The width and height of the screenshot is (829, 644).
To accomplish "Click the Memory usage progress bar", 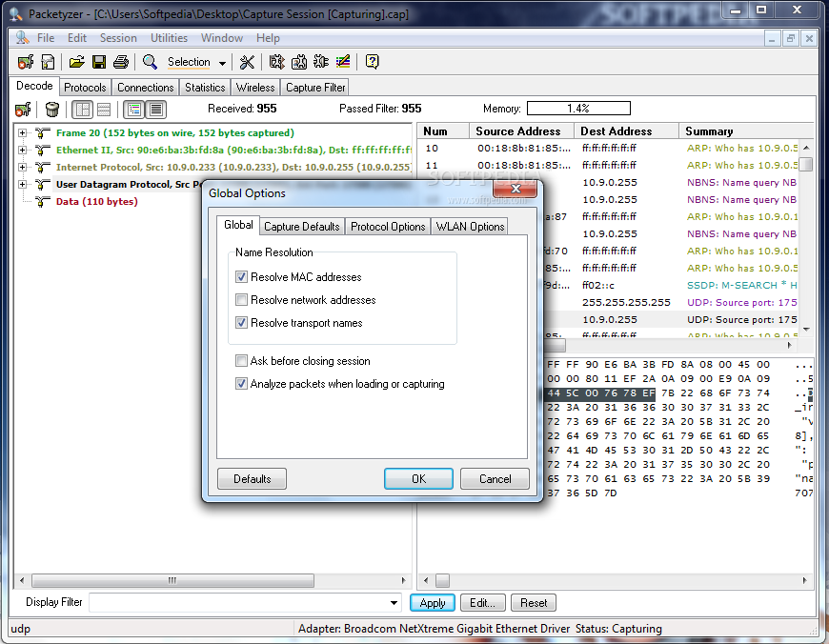I will pos(579,109).
